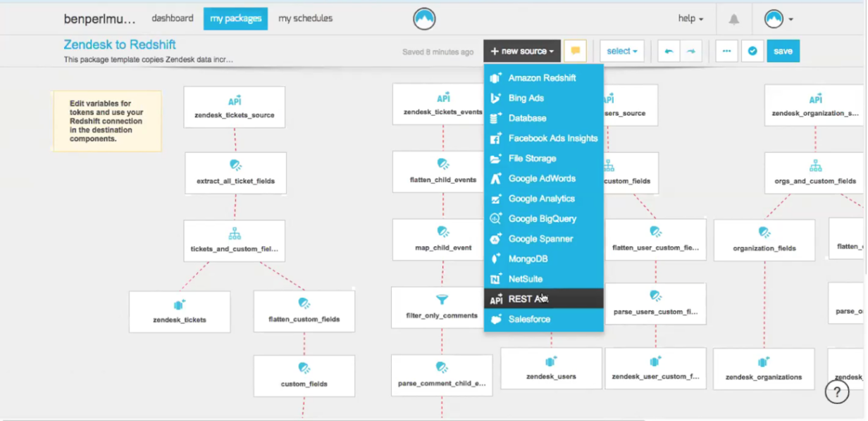Image resolution: width=868 pixels, height=421 pixels.
Task: Click the MongoDB leaf icon
Action: click(496, 259)
